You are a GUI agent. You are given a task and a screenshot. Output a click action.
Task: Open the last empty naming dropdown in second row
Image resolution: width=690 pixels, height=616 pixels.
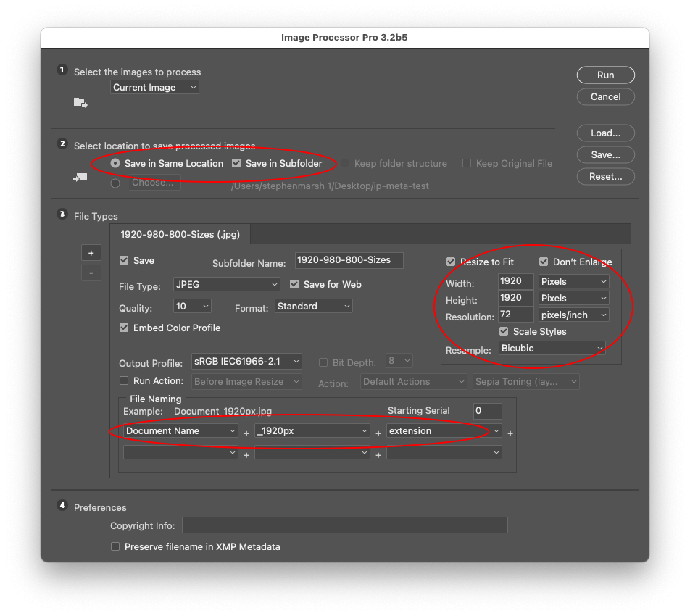[x=444, y=452]
